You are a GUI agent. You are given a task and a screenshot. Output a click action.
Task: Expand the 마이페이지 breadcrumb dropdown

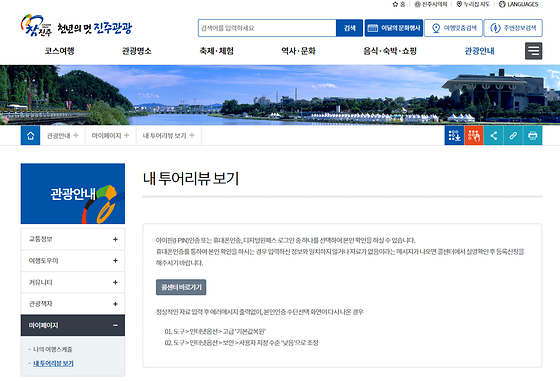[x=110, y=135]
